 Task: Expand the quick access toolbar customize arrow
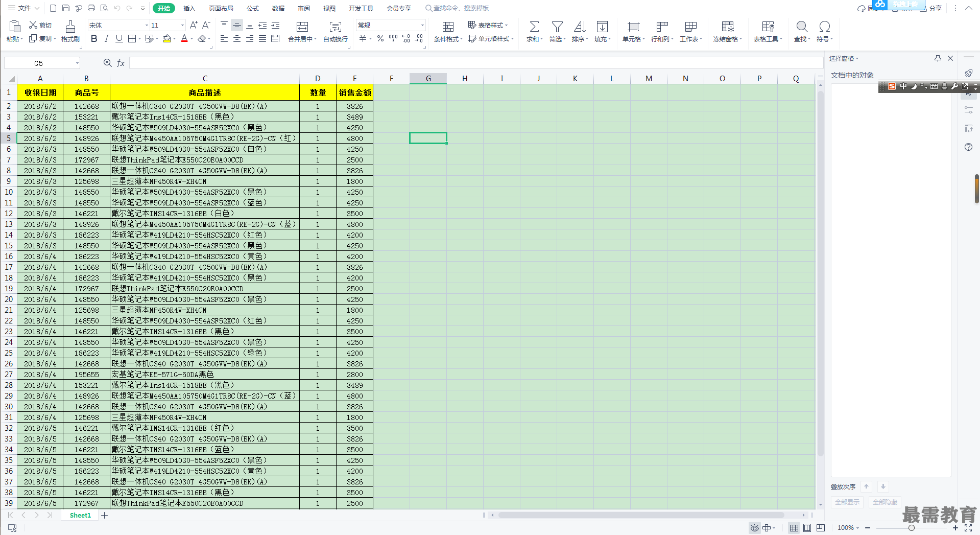click(142, 8)
